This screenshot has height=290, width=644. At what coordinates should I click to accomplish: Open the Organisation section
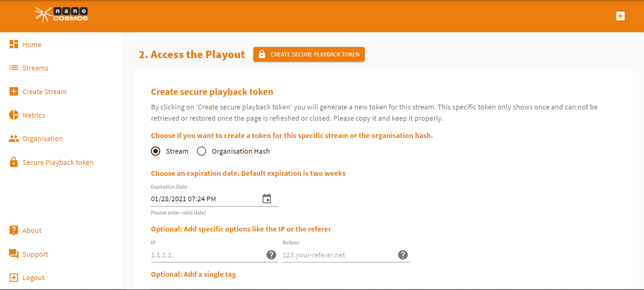coord(43,139)
